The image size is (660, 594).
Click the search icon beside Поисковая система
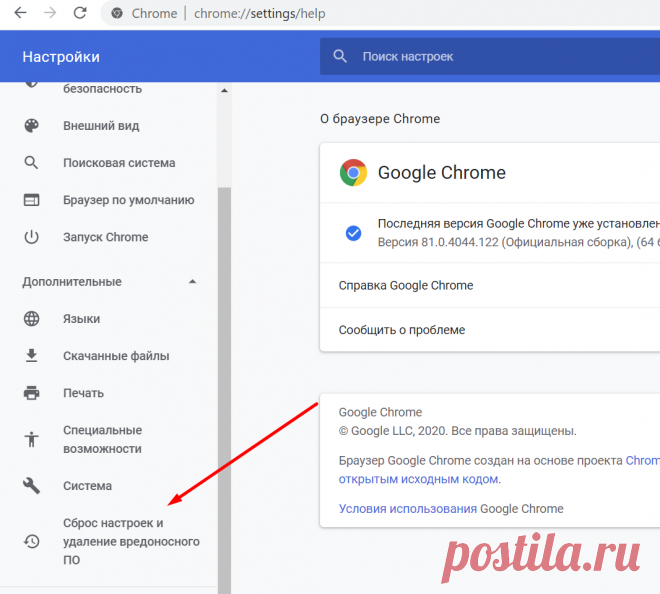click(31, 162)
